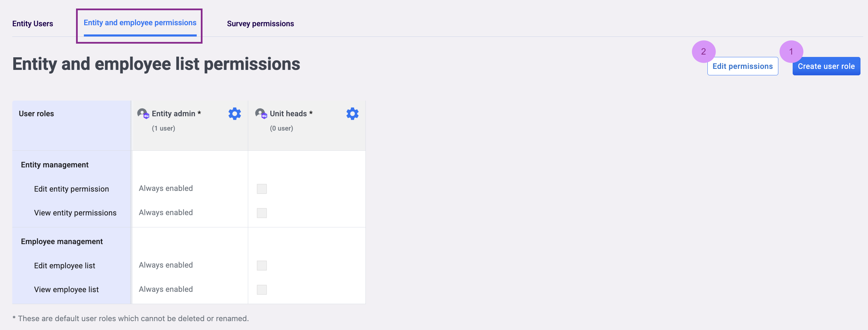Toggle Unit heads View entity permissions checkbox
This screenshot has width=868, height=330.
261,213
